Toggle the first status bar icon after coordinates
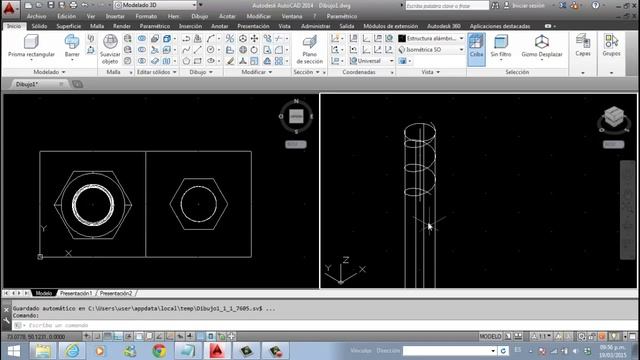This screenshot has width=640, height=360. pyautogui.click(x=87, y=336)
